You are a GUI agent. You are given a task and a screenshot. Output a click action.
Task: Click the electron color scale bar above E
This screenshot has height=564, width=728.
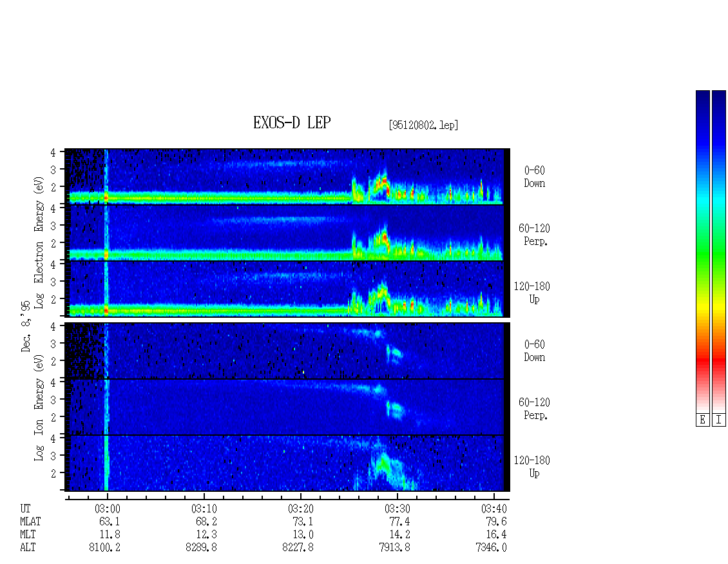click(x=702, y=251)
